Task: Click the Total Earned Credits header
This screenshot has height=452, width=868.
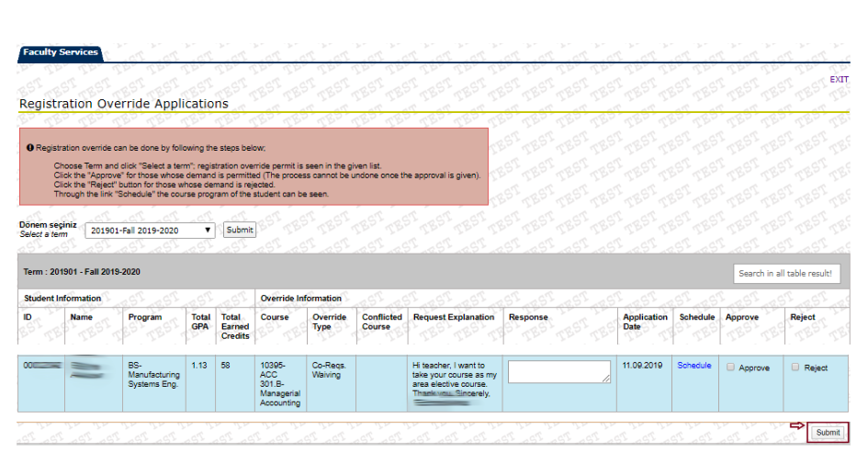Action: click(x=235, y=326)
